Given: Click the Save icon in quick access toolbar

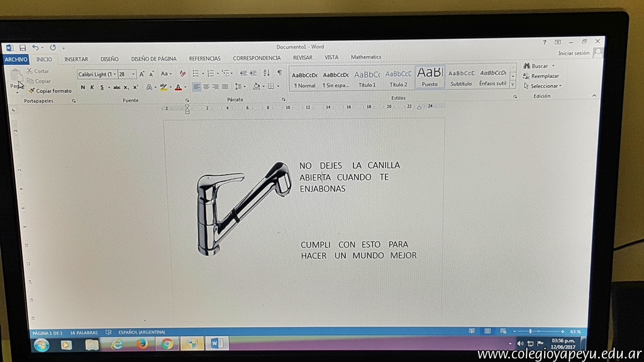Looking at the screenshot, I should (22, 48).
